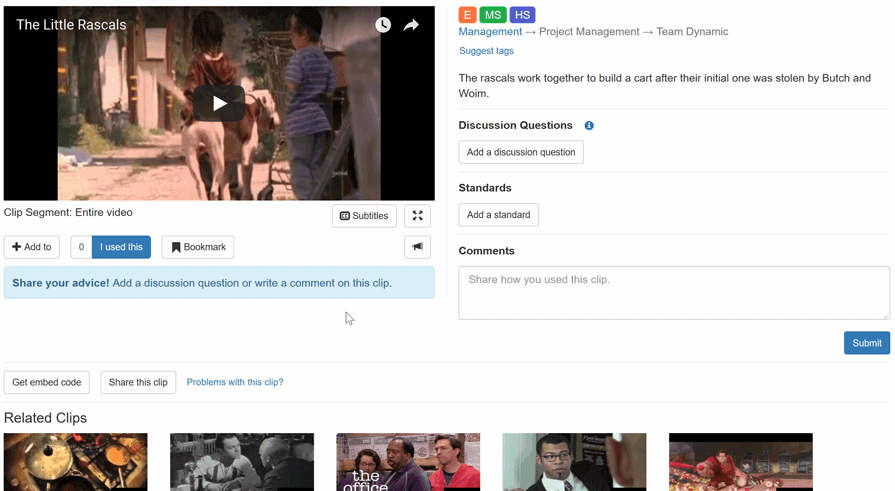This screenshot has height=491, width=895.
Task: Open the Wreck-It Ralph related clip
Action: [741, 462]
